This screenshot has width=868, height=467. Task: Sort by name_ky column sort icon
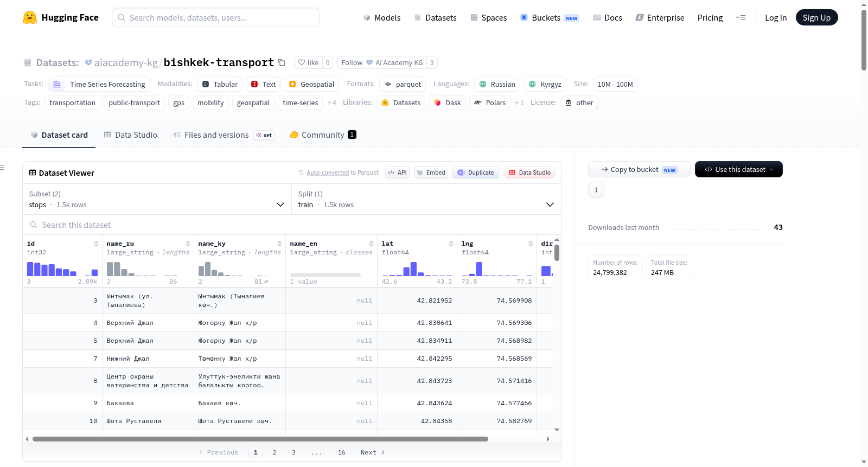(x=279, y=244)
